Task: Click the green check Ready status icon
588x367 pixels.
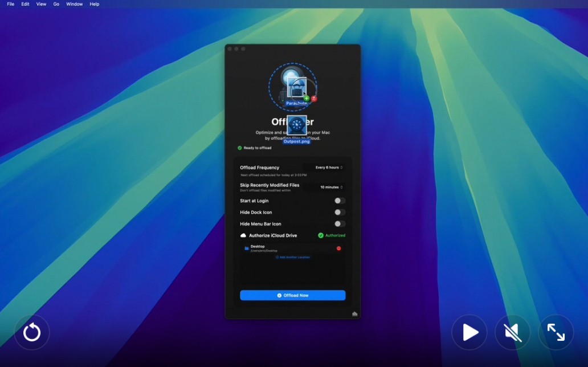Action: pos(240,148)
